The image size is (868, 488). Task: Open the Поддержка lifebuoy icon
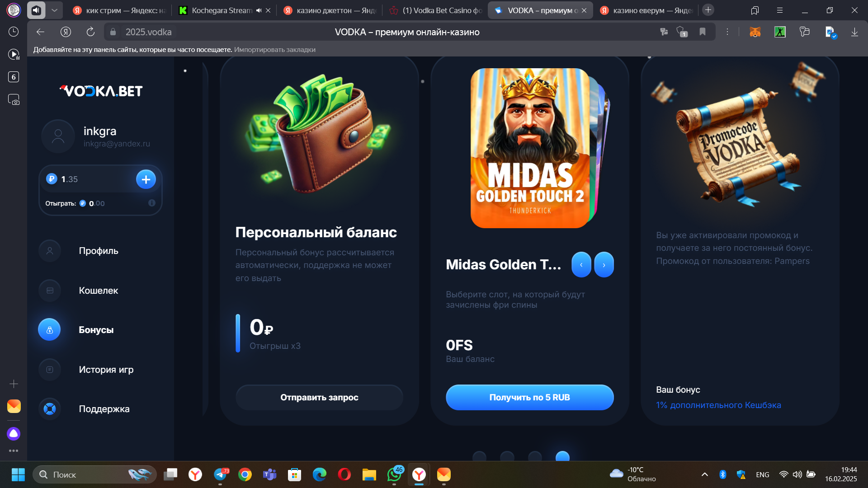pyautogui.click(x=50, y=409)
